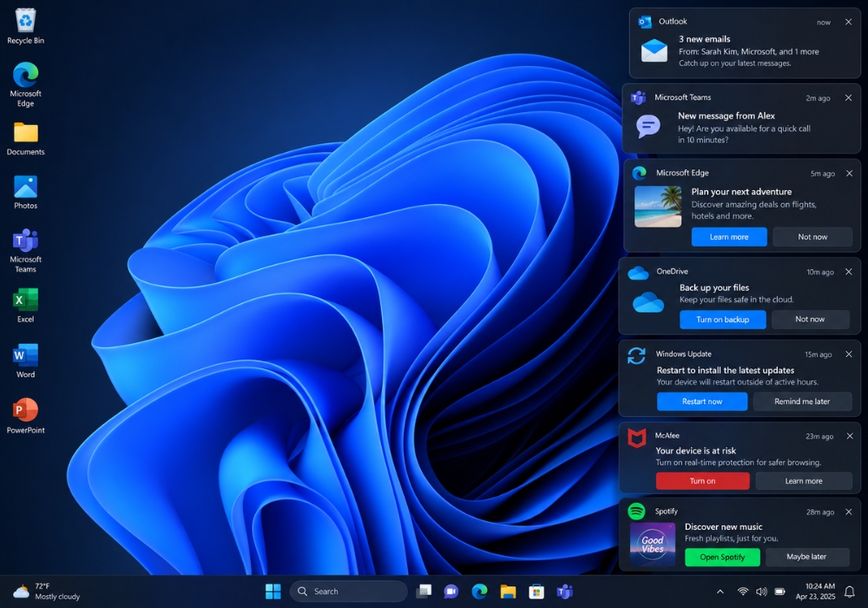Dismiss the Spotify notification
The height and width of the screenshot is (608, 868).
coord(849,512)
